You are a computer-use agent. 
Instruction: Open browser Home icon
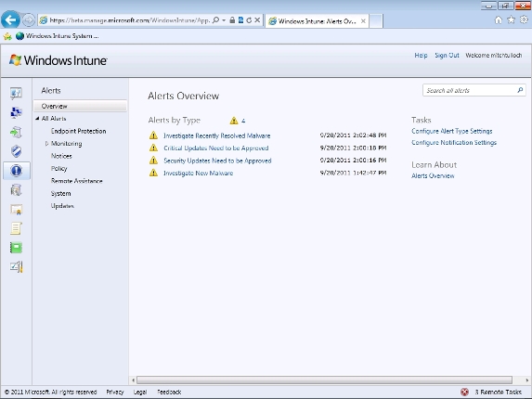498,20
